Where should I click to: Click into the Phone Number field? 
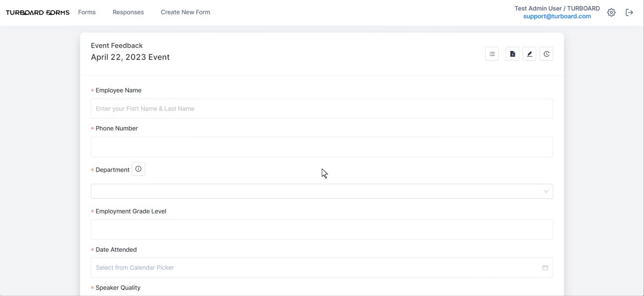click(x=322, y=147)
